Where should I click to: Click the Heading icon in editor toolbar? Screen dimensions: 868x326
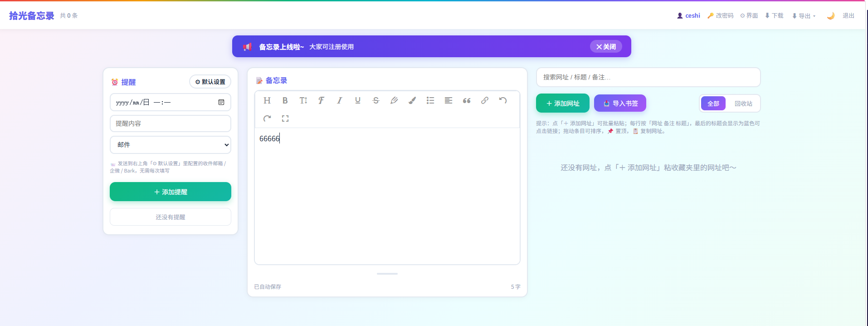click(267, 100)
